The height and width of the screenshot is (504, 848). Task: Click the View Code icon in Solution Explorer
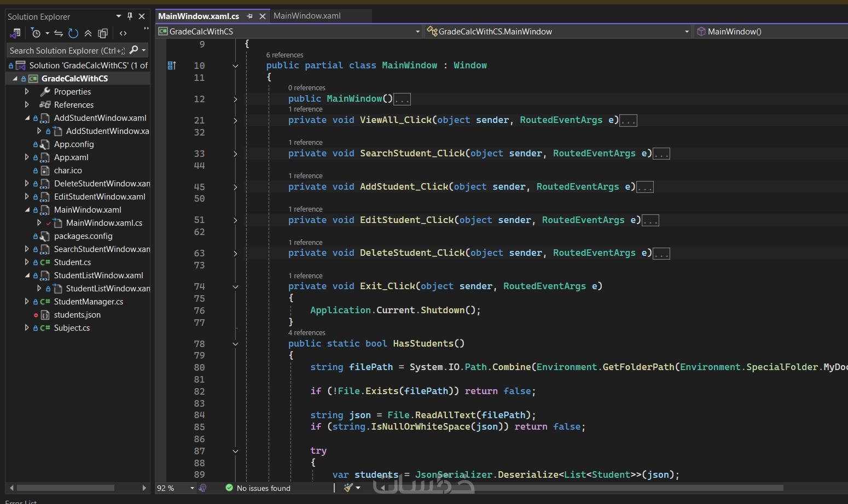coord(123,33)
